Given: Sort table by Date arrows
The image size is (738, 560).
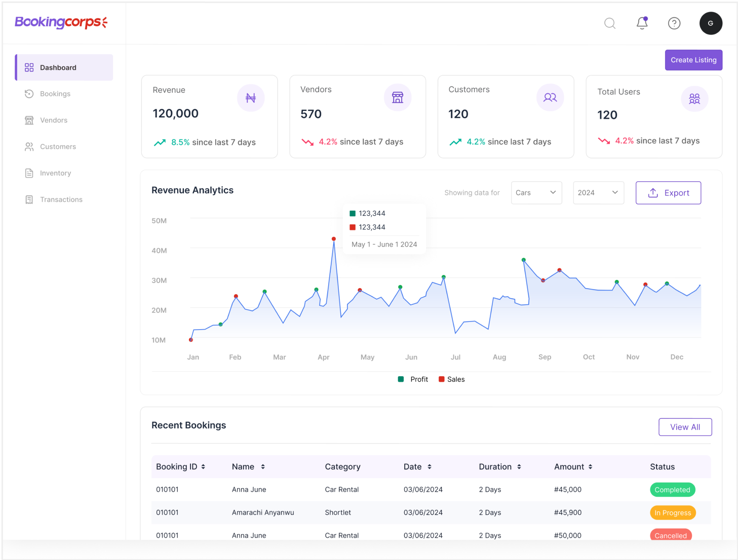Looking at the screenshot, I should pos(430,467).
